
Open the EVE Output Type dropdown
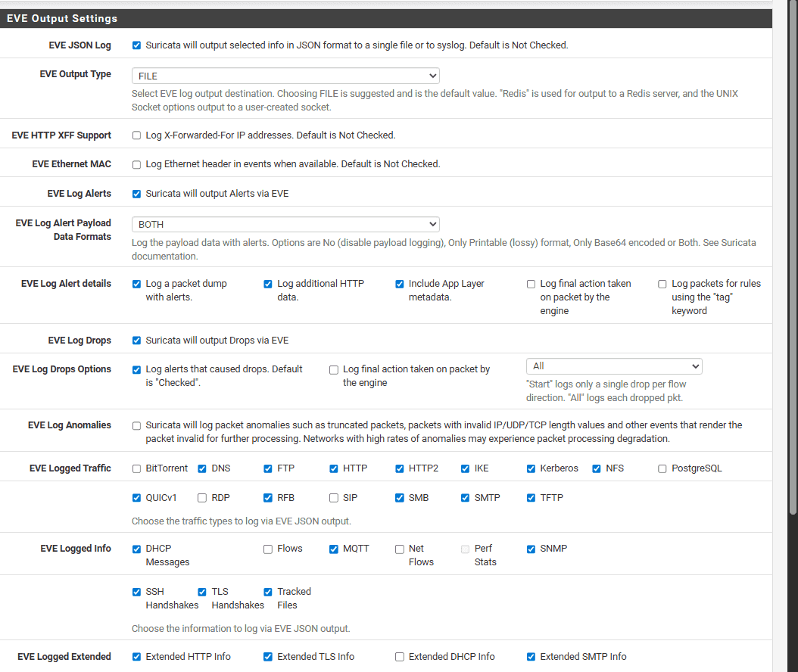pos(285,76)
